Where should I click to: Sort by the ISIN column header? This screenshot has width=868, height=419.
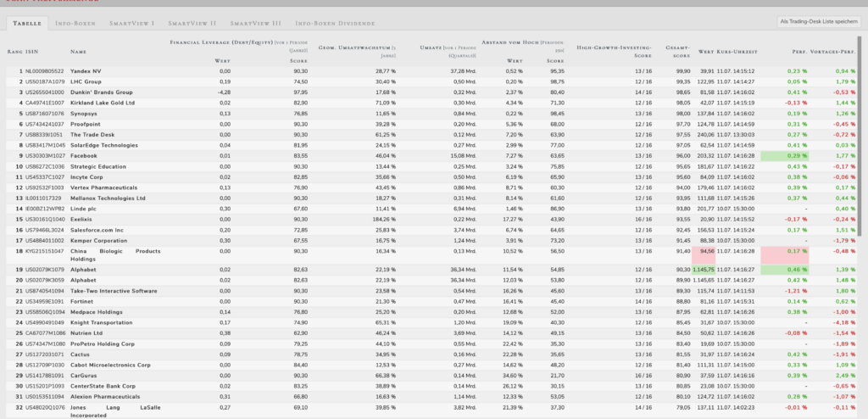point(31,52)
